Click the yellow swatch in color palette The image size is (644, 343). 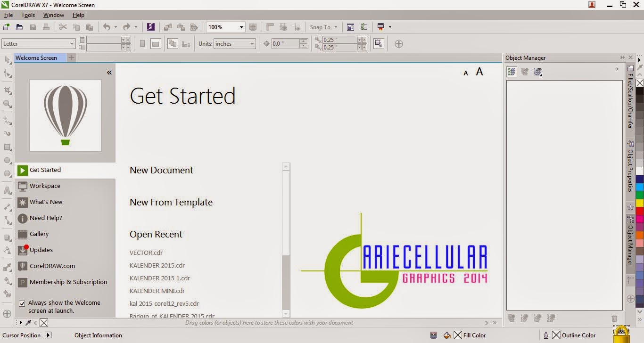pos(640,203)
